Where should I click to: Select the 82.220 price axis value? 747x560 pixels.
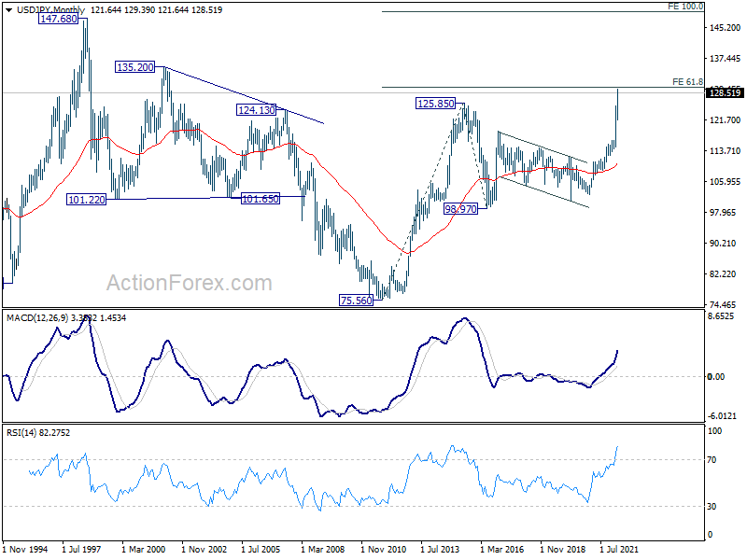click(725, 273)
